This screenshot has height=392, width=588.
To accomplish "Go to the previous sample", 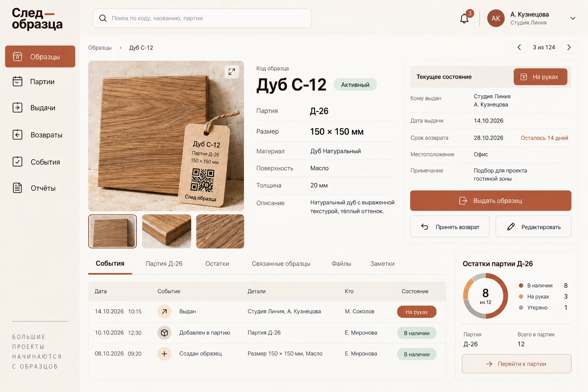I will tap(519, 47).
